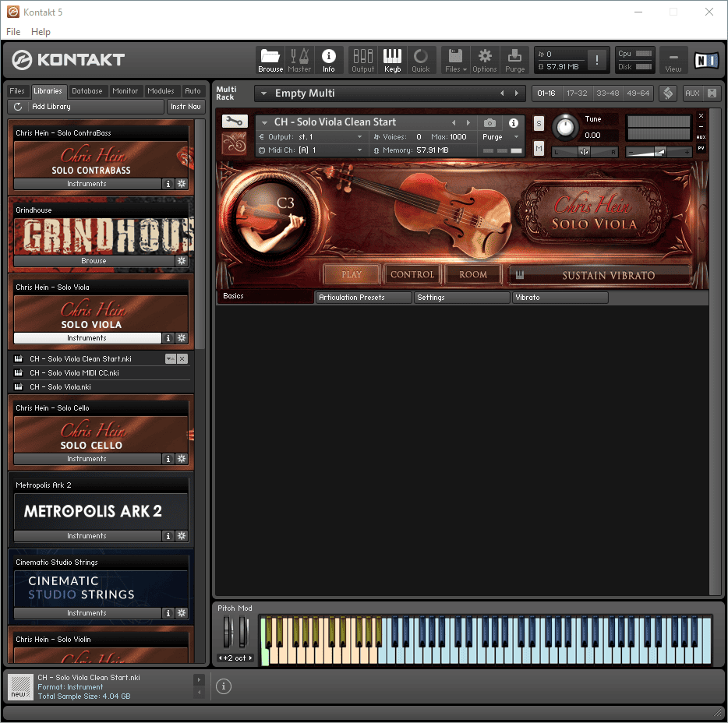
Task: Click the instrument volume slider
Action: click(659, 152)
